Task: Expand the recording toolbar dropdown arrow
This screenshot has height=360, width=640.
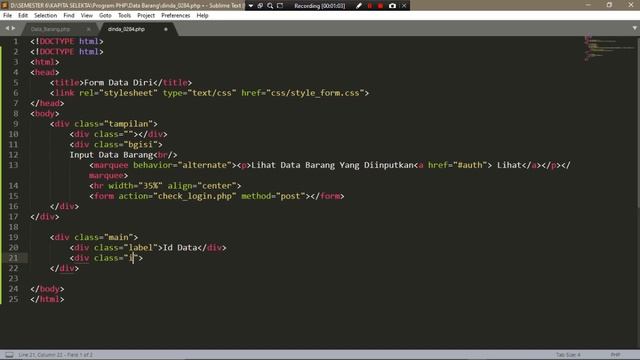Action: point(251,6)
